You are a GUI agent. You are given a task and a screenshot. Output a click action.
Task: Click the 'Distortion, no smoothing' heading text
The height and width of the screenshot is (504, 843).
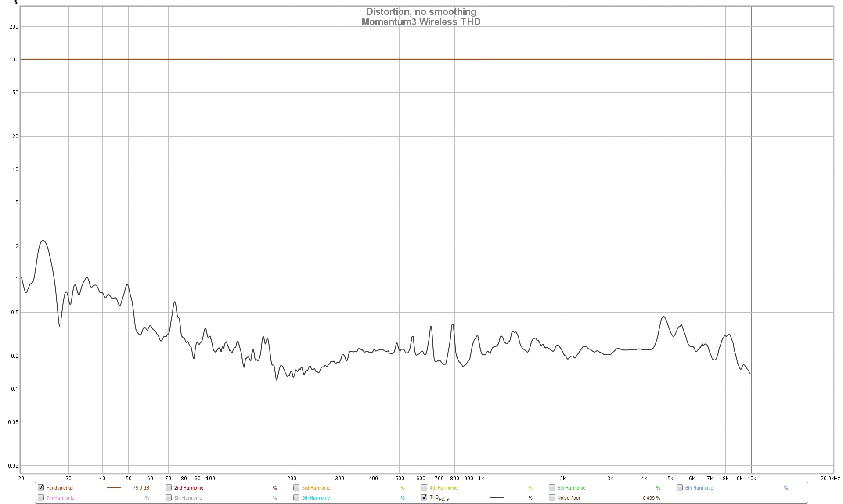click(421, 12)
